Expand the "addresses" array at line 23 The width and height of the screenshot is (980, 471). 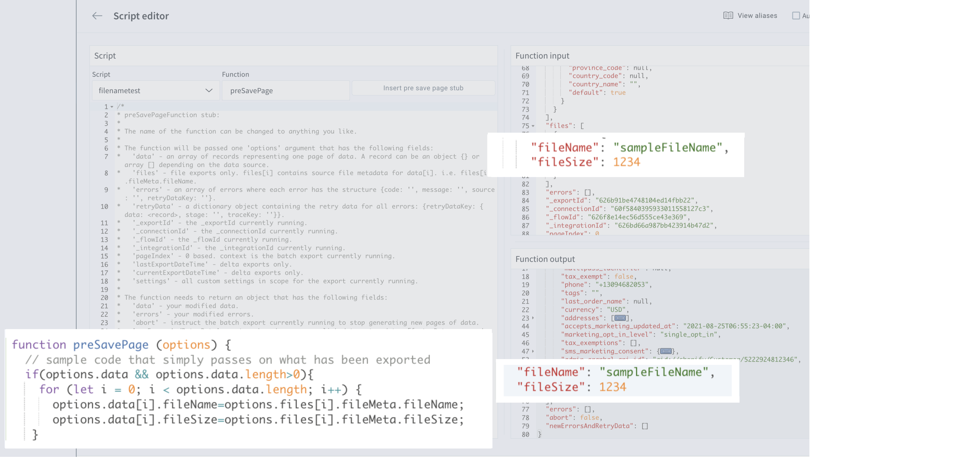(x=533, y=318)
